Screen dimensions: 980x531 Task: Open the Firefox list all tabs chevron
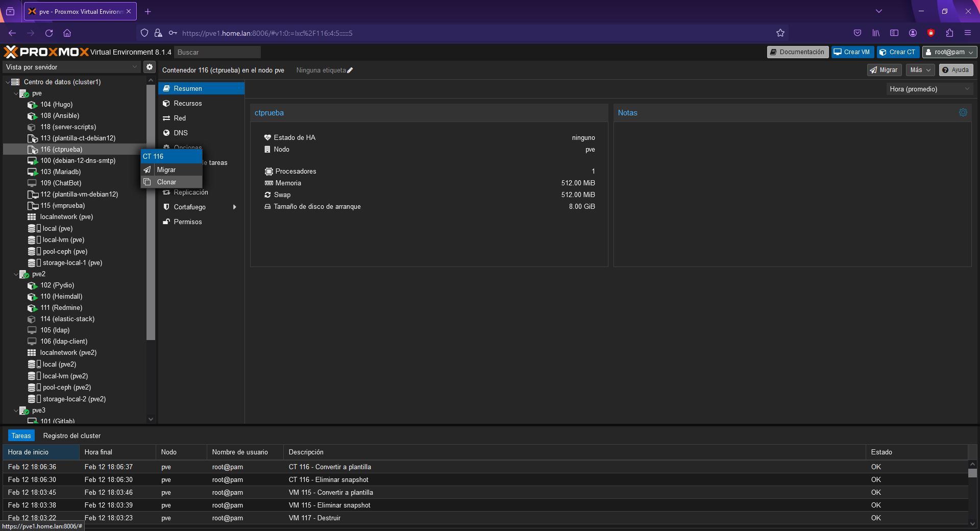click(x=878, y=11)
